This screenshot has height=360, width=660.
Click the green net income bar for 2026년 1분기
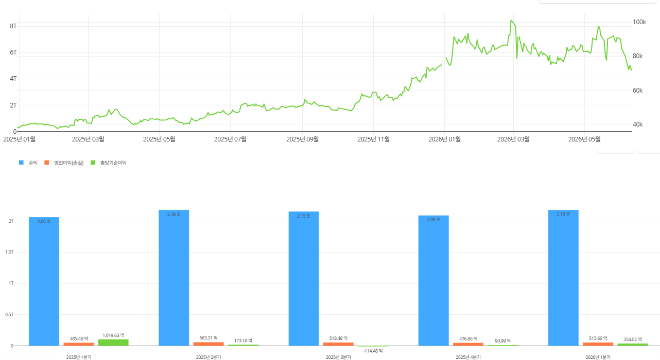point(633,344)
